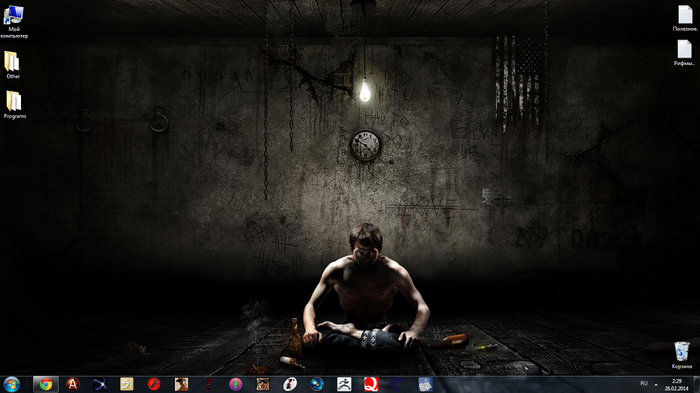Open the Adobe Flash taskbar icon
This screenshot has width=700, height=393.
point(154,384)
